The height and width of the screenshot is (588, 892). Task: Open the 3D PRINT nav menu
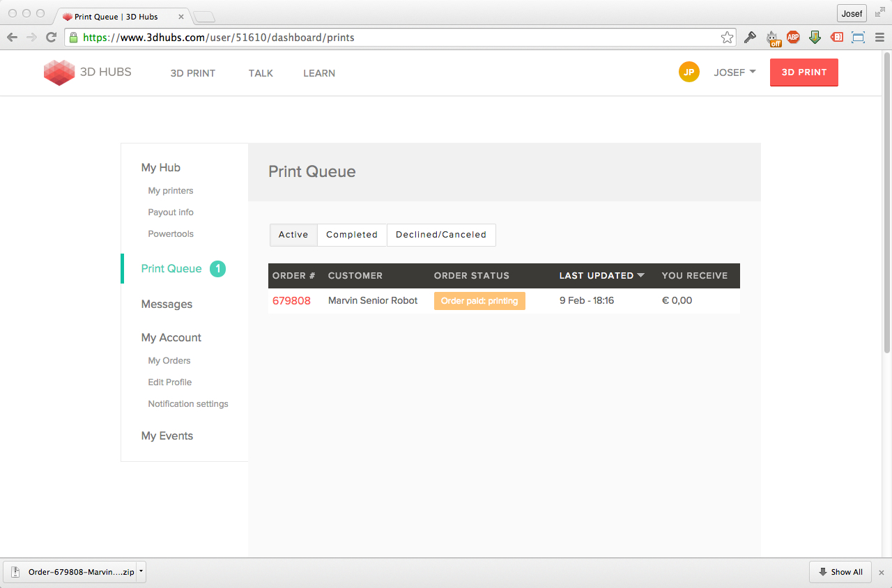[x=193, y=73]
